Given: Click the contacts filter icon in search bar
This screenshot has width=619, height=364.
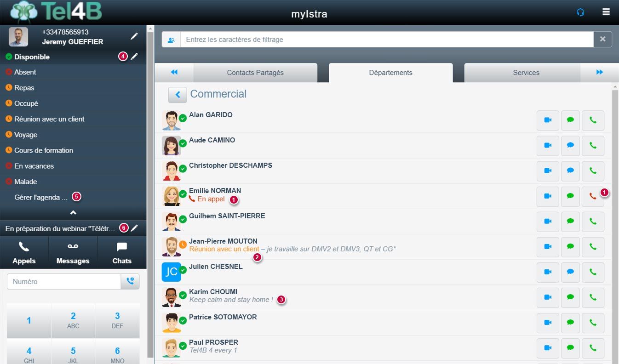Looking at the screenshot, I should [x=171, y=40].
